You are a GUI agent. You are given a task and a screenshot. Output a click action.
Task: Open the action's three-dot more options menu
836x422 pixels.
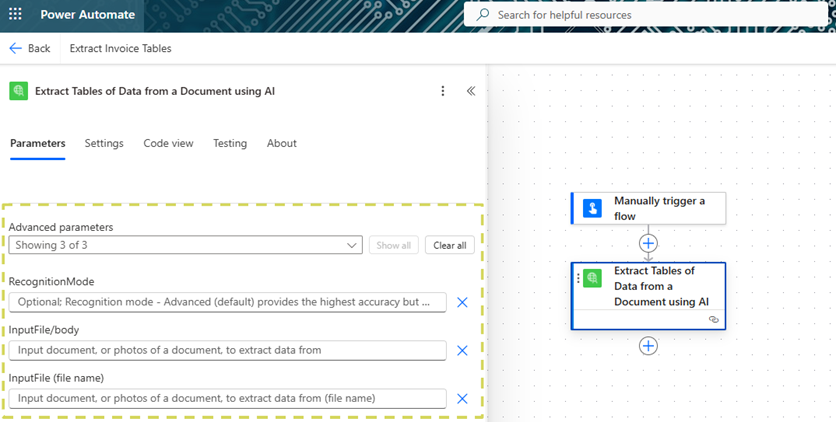point(443,91)
